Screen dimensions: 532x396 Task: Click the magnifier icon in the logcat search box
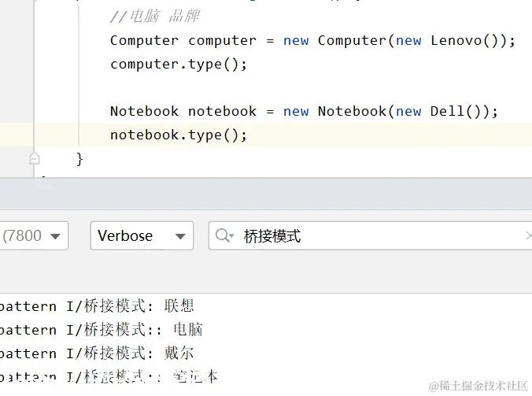(x=224, y=235)
